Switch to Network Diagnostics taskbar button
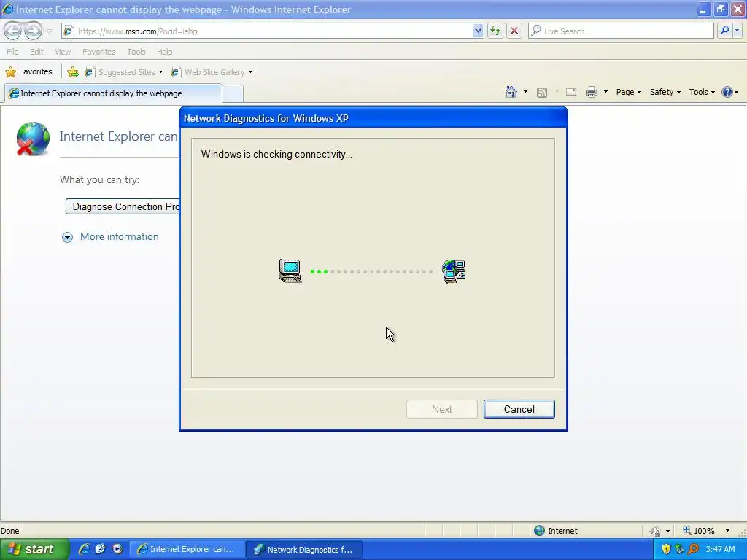 click(305, 550)
